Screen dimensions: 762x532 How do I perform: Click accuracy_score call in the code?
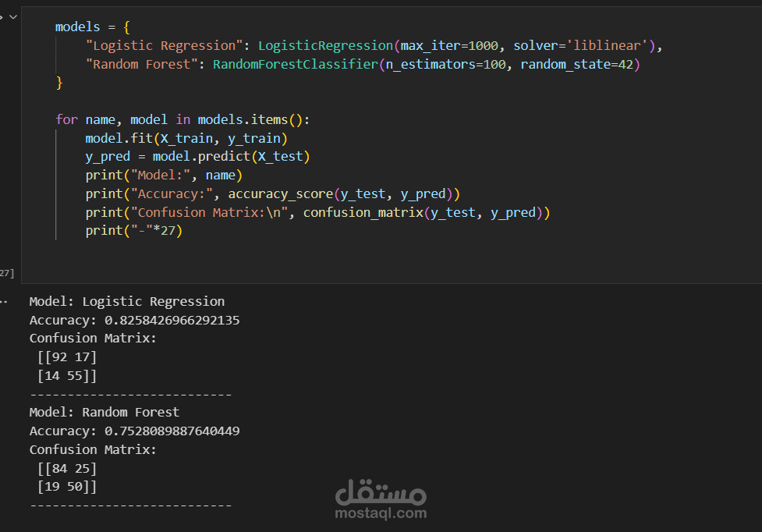(281, 194)
